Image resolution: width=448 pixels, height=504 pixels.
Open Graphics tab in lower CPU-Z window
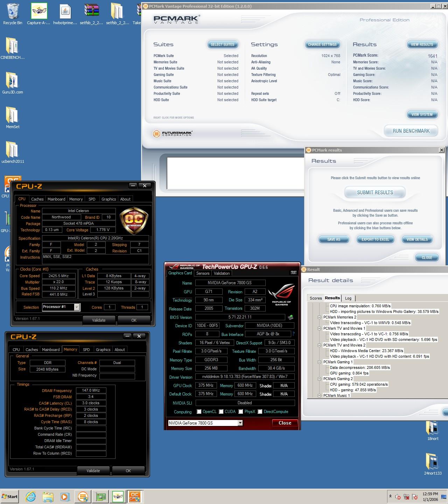[103, 350]
